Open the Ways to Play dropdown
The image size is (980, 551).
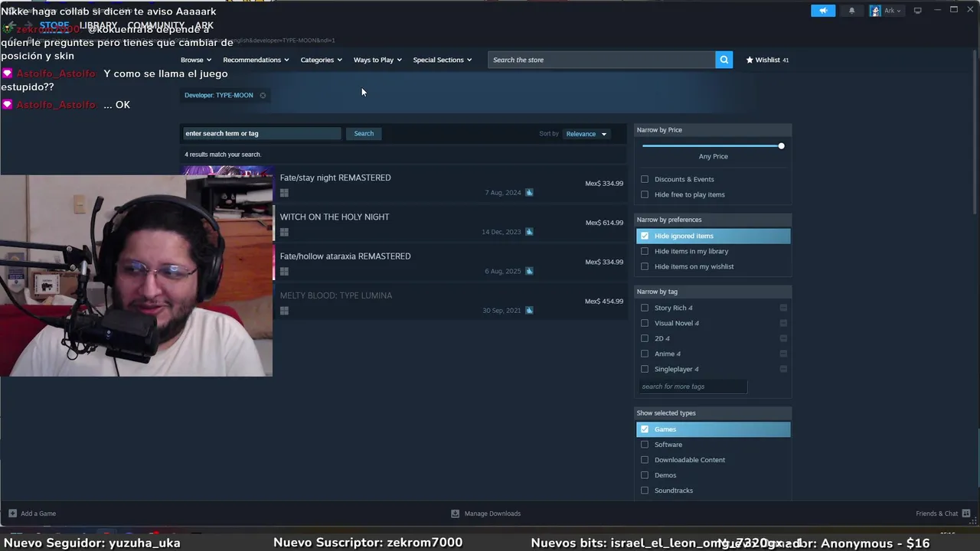point(377,60)
